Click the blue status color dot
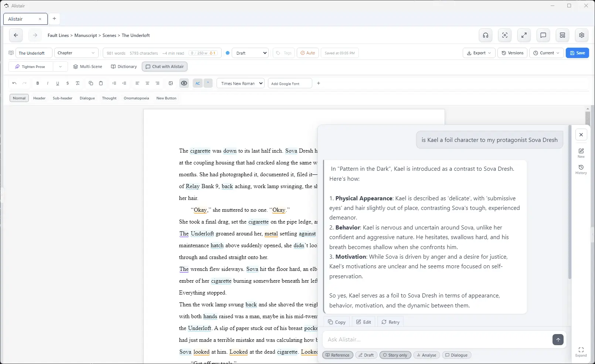 point(228,53)
